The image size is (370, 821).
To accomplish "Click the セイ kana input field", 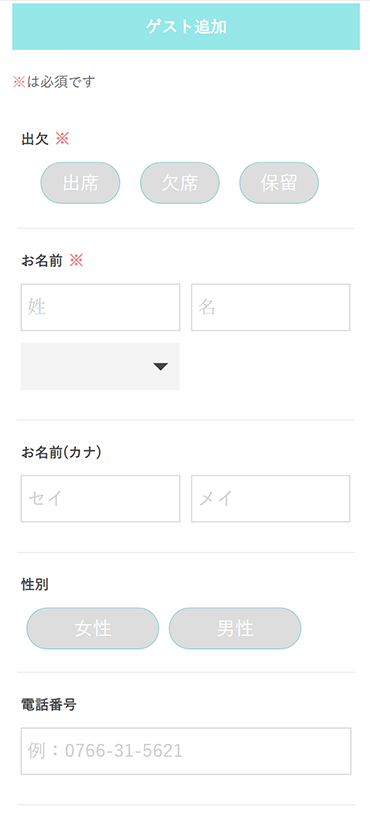I will coord(100,498).
